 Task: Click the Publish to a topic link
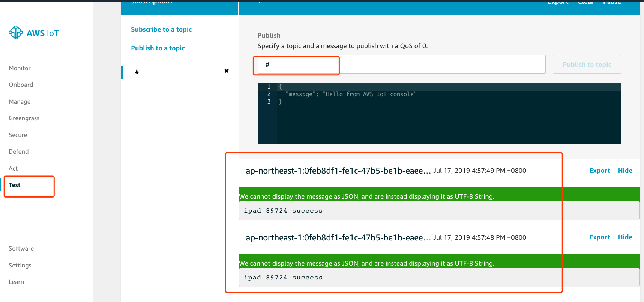point(158,48)
